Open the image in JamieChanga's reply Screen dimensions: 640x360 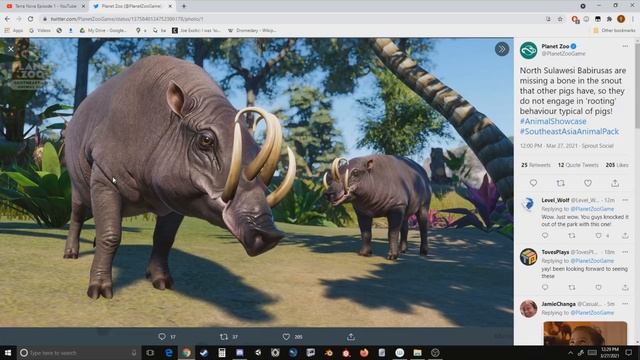pos(585,333)
